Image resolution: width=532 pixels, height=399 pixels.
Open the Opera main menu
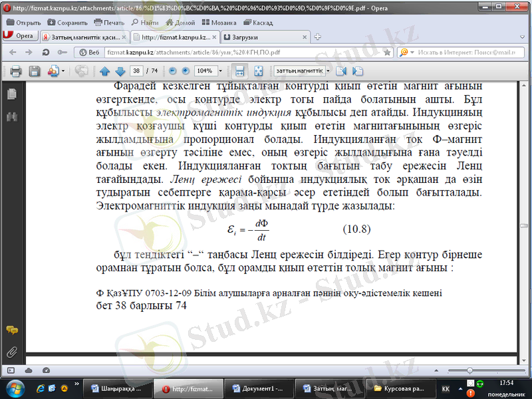tap(20, 36)
